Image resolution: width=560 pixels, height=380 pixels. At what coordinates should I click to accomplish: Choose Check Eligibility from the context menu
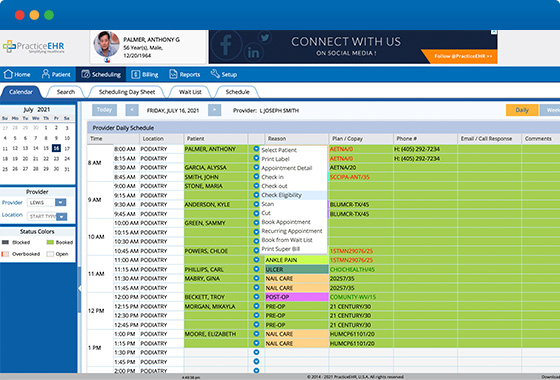click(281, 195)
